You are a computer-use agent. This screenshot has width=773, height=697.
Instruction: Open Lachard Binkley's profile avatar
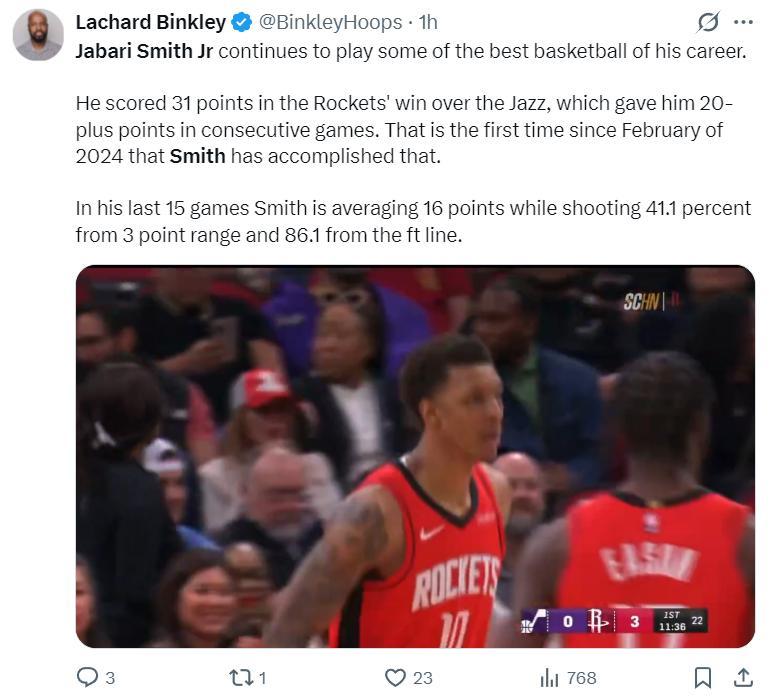tap(38, 35)
